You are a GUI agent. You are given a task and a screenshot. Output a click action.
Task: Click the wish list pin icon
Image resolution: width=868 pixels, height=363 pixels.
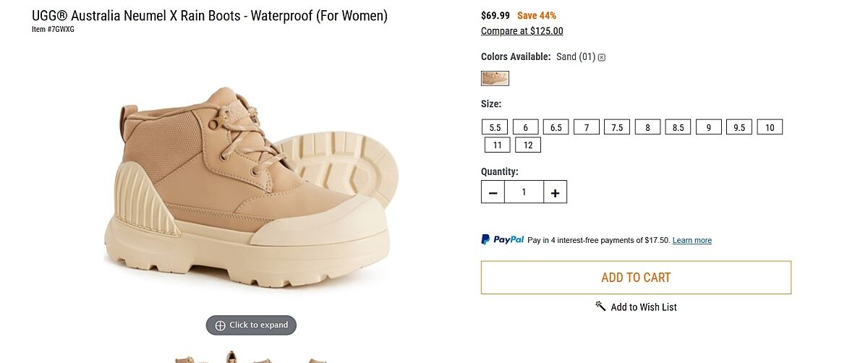(x=600, y=306)
